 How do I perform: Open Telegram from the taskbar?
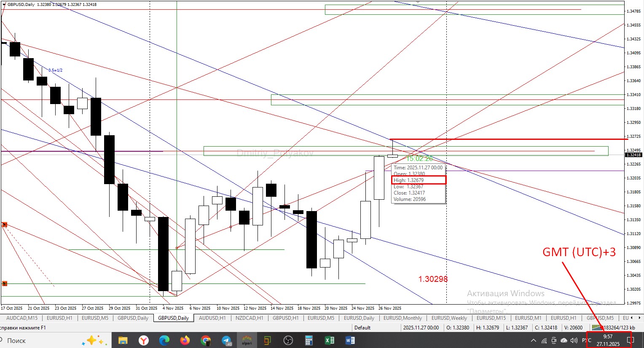(226, 340)
